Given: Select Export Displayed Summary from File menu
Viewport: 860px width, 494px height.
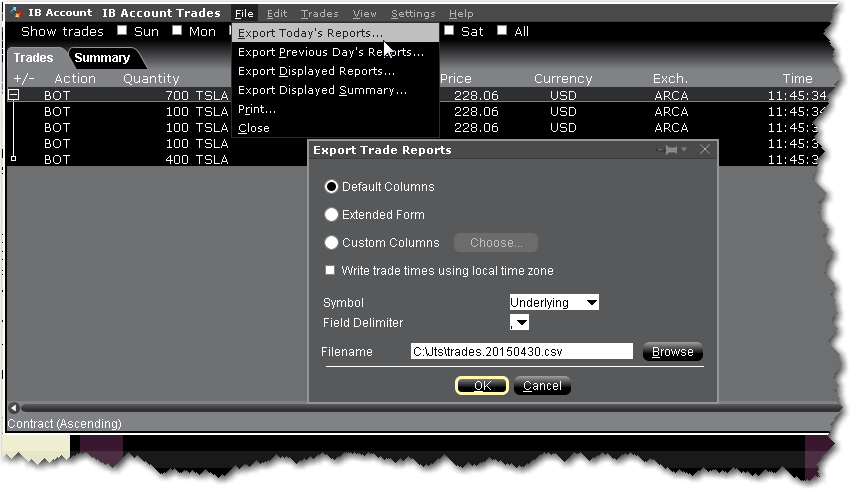Looking at the screenshot, I should tap(322, 90).
